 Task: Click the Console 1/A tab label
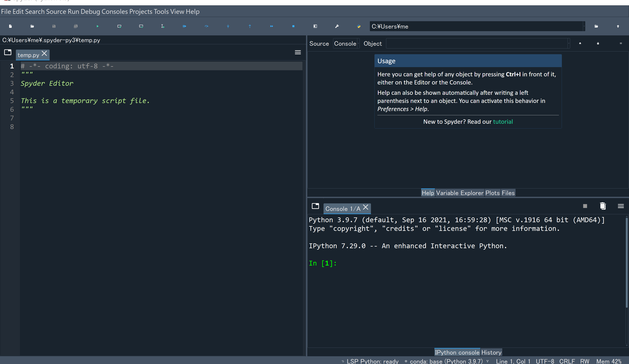[x=343, y=208]
